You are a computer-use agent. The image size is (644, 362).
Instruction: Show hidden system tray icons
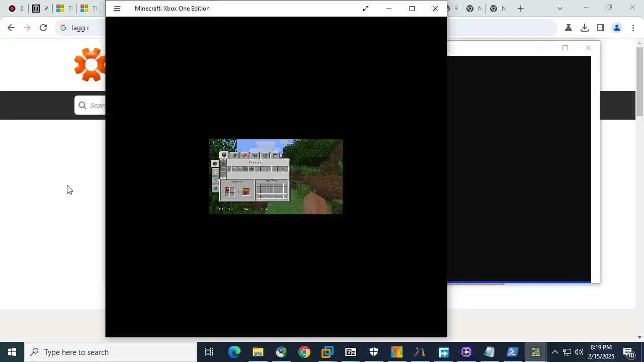554,352
